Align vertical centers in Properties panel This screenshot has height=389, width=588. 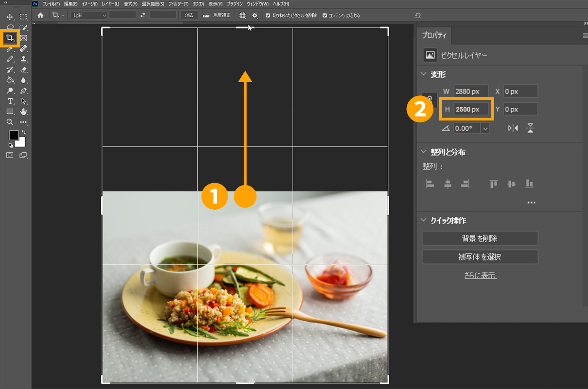tap(511, 184)
